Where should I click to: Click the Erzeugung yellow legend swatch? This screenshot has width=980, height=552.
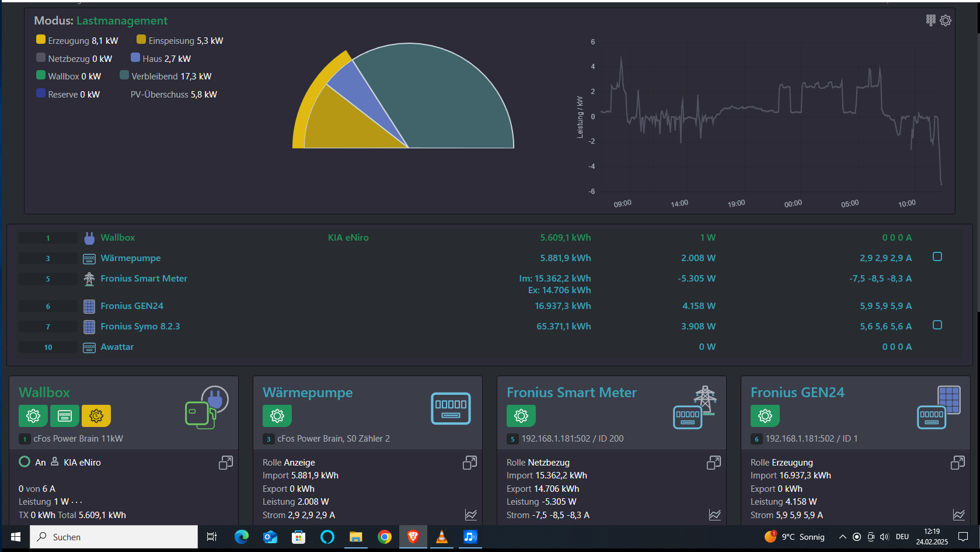[41, 39]
